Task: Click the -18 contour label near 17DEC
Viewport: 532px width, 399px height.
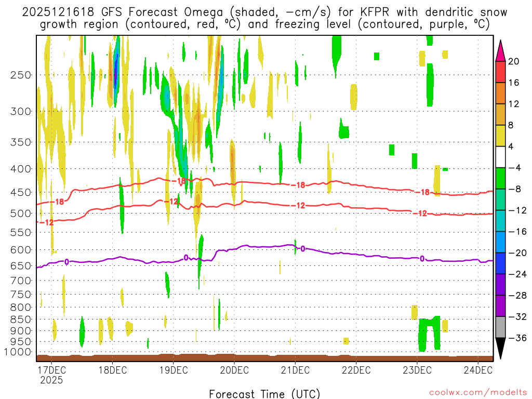Action: 57,202
